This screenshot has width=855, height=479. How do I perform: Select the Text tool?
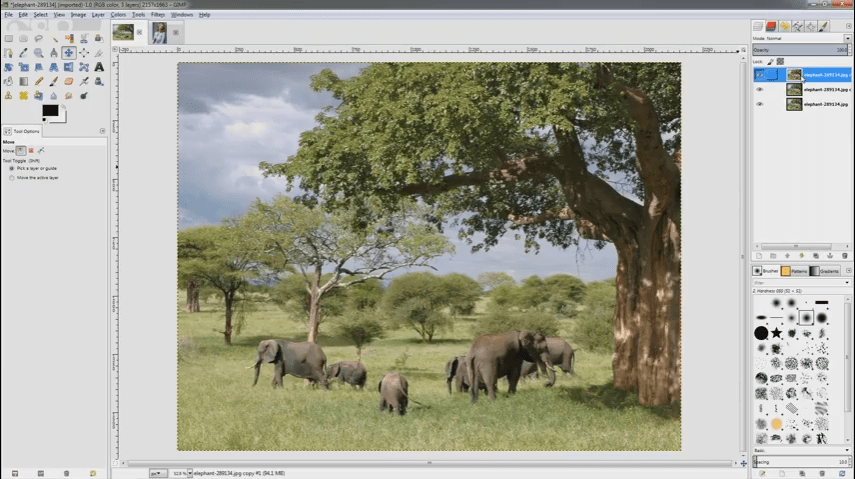(x=99, y=67)
